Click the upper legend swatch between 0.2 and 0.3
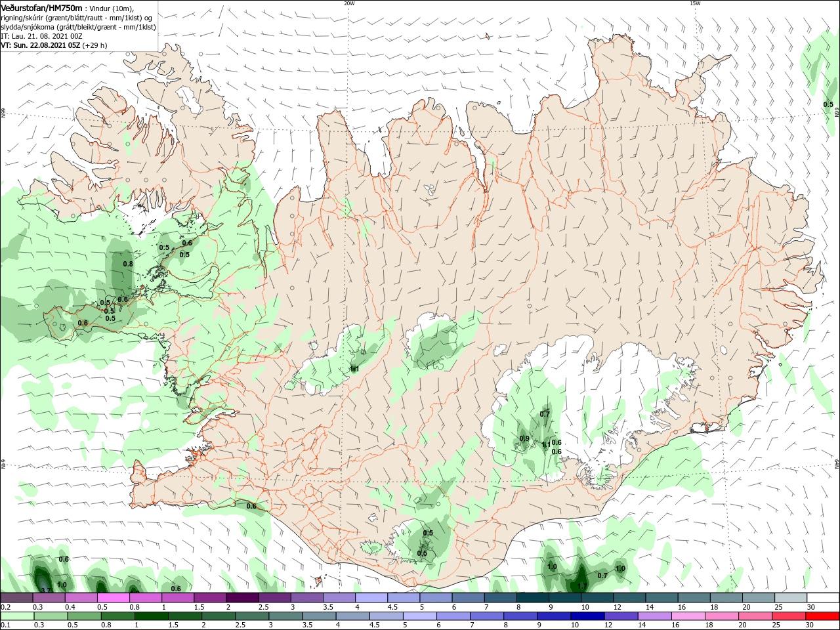This screenshot has width=840, height=630. [x=16, y=598]
